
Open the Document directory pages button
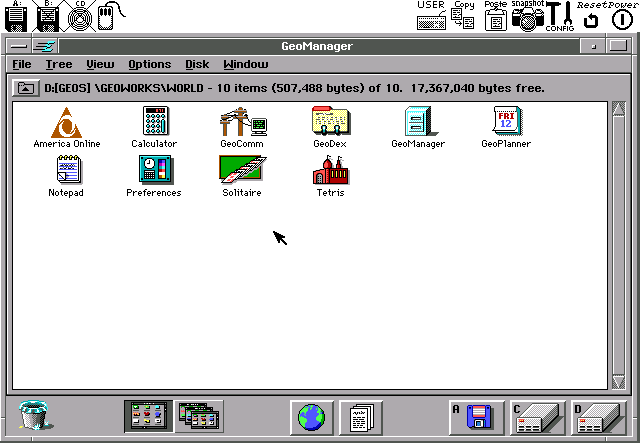click(x=361, y=417)
